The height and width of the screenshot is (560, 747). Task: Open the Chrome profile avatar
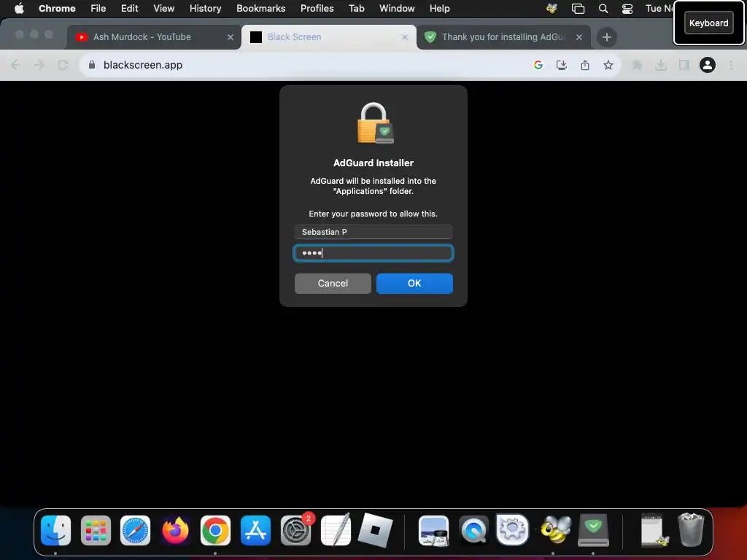[708, 65]
